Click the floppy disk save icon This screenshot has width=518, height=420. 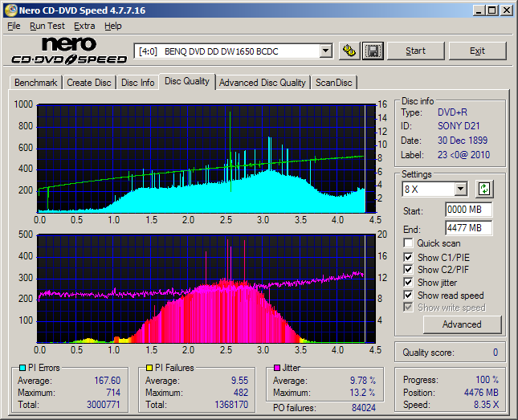[372, 51]
